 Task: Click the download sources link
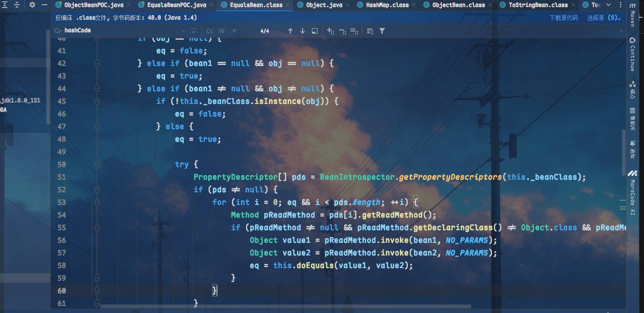[x=564, y=18]
